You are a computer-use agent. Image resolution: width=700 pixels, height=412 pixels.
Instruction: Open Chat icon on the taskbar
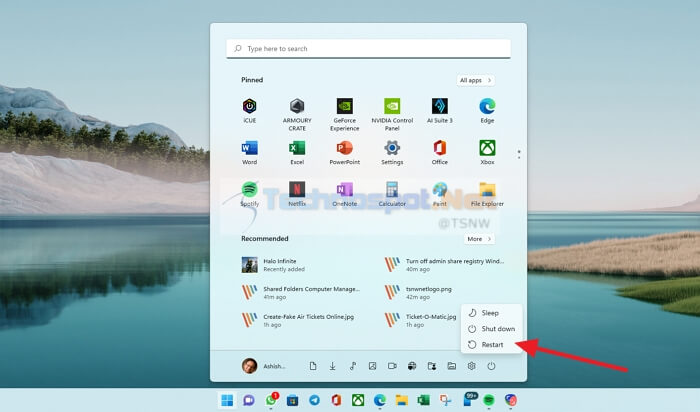[x=249, y=400]
